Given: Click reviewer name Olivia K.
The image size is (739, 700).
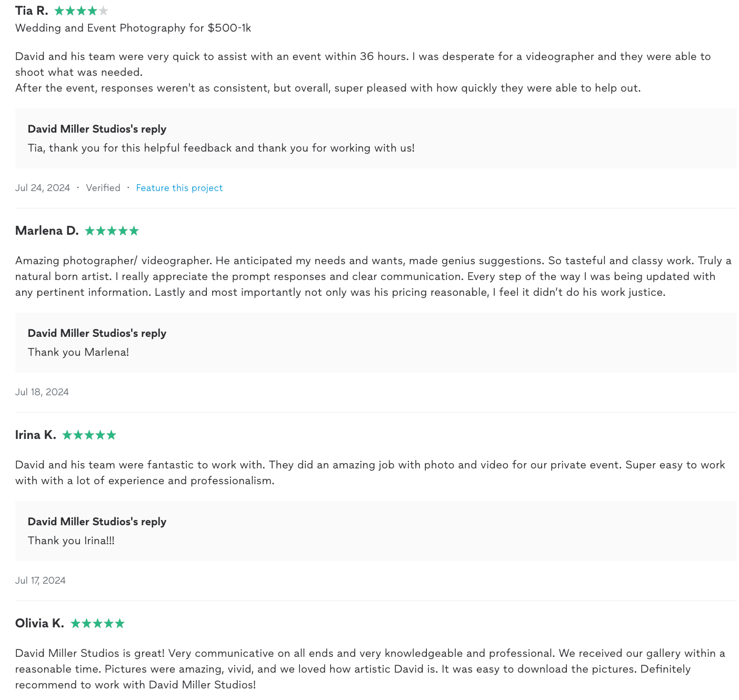Looking at the screenshot, I should click(x=39, y=624).
